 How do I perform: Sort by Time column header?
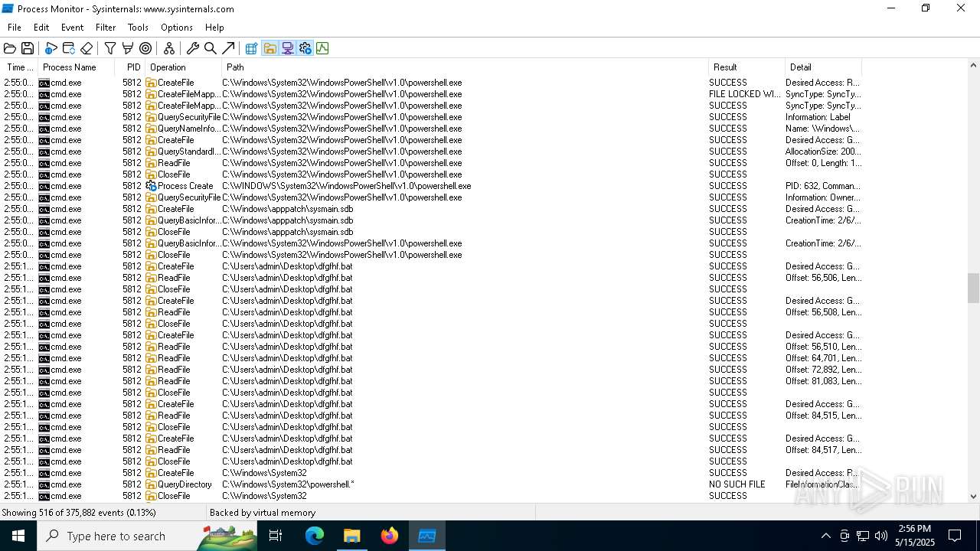[x=19, y=67]
